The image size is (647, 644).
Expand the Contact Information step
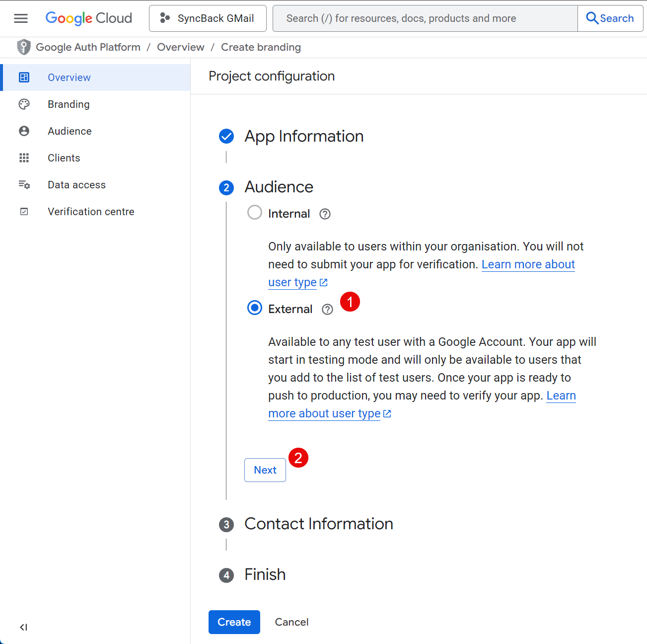(318, 524)
